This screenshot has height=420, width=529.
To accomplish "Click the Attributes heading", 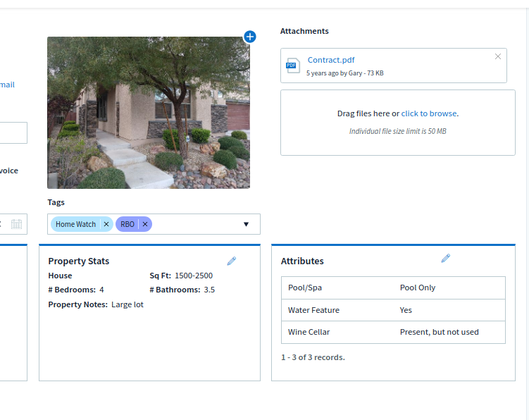I will [302, 261].
